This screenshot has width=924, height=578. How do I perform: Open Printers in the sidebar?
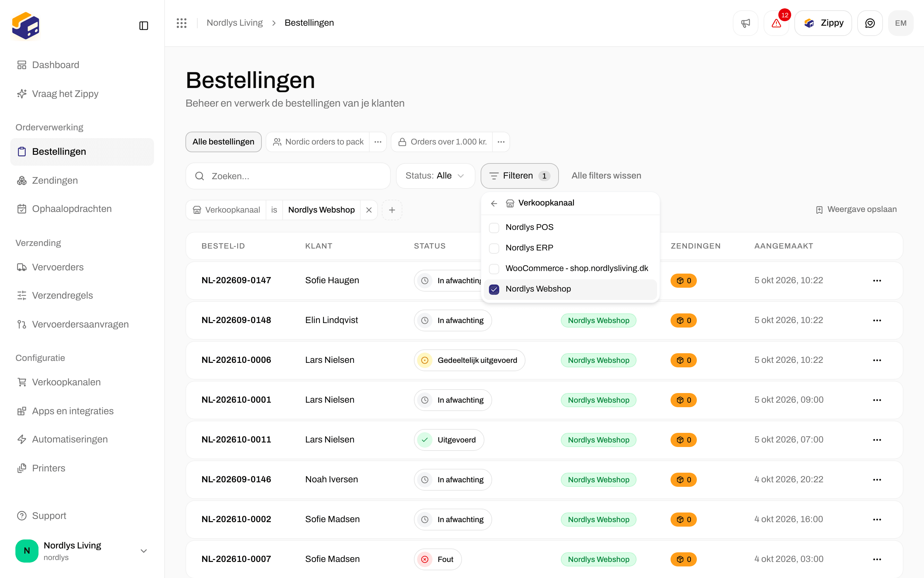pos(82,468)
